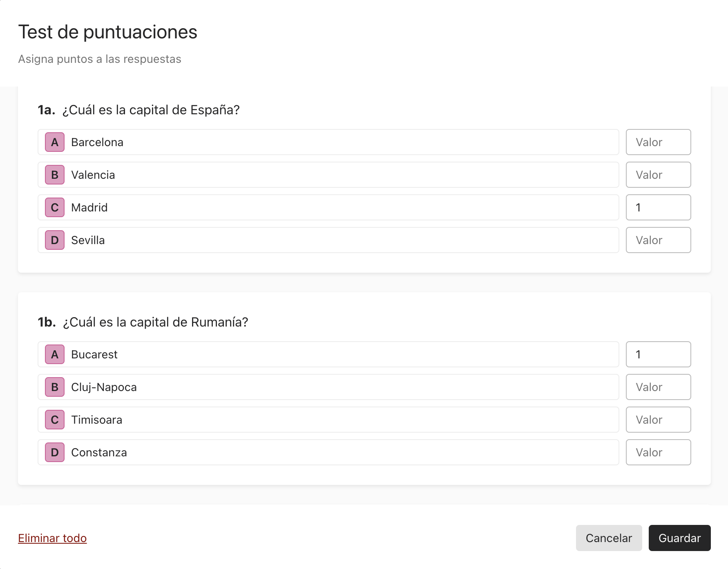Click the value field for Bucarest
Viewport: 728px width, 569px height.
point(658,354)
